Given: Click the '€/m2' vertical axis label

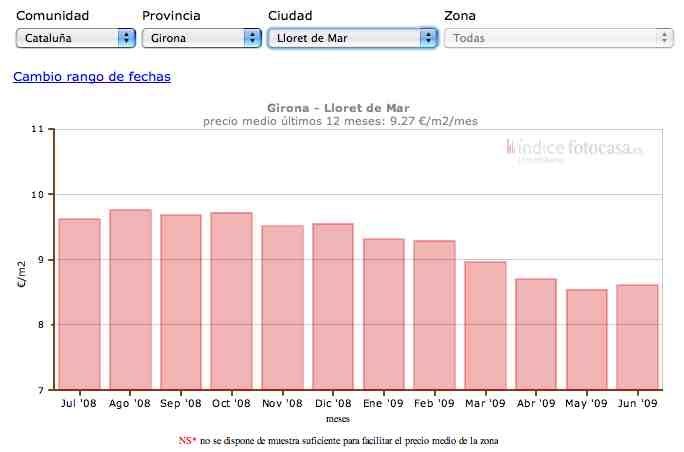Looking at the screenshot, I should pos(22,274).
